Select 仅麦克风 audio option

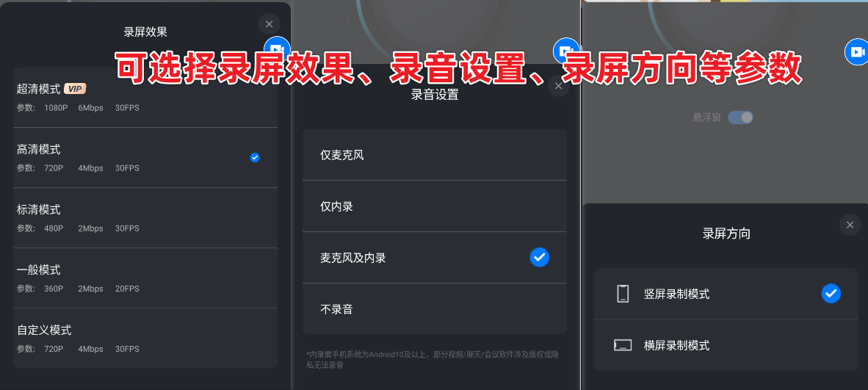pos(435,155)
